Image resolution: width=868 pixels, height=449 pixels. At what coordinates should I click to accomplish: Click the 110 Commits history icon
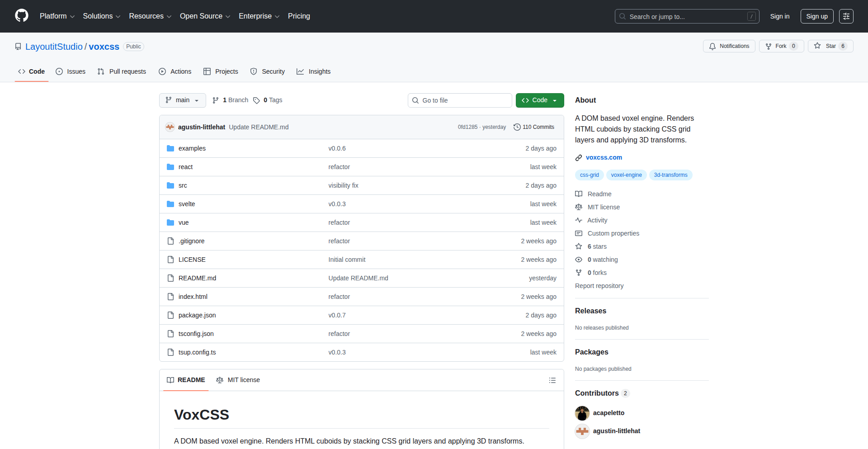pos(517,127)
